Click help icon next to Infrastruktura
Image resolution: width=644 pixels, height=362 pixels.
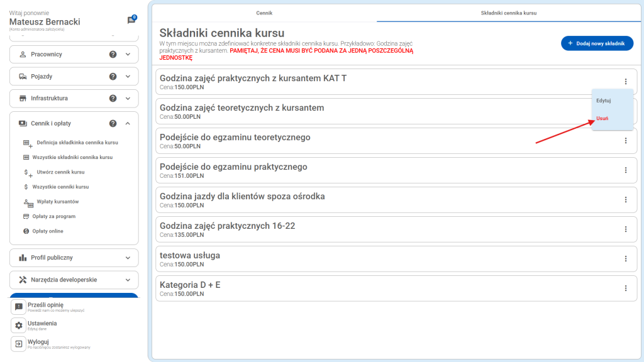click(x=113, y=98)
